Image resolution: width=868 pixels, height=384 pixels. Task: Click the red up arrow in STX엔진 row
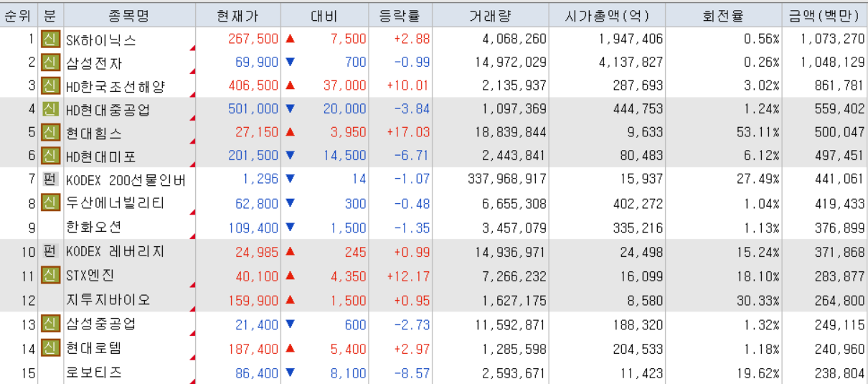click(290, 276)
